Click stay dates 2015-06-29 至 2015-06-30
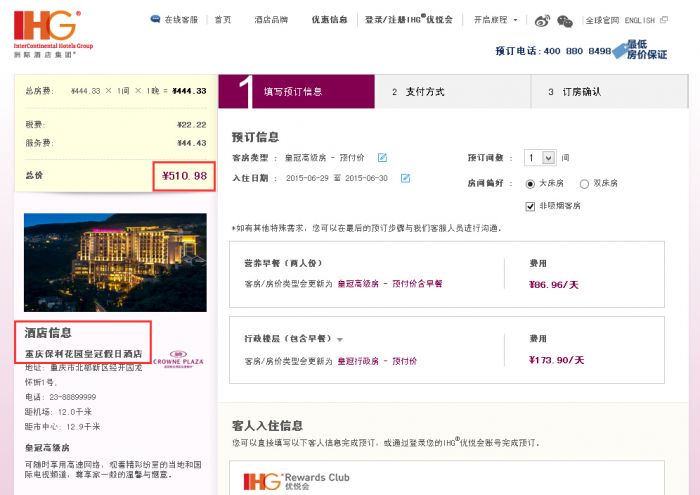This screenshot has height=495, width=700. pos(337,178)
